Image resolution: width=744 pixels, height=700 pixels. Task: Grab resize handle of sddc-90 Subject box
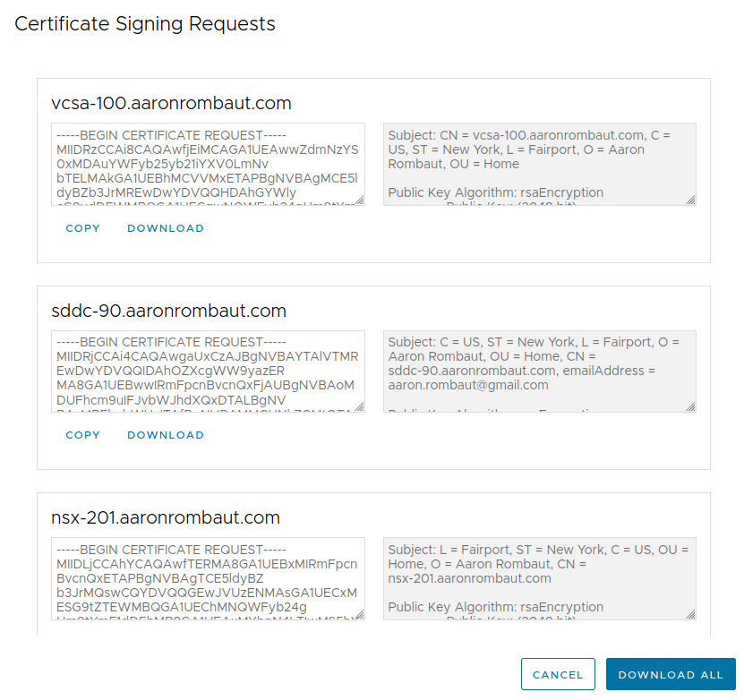click(691, 407)
